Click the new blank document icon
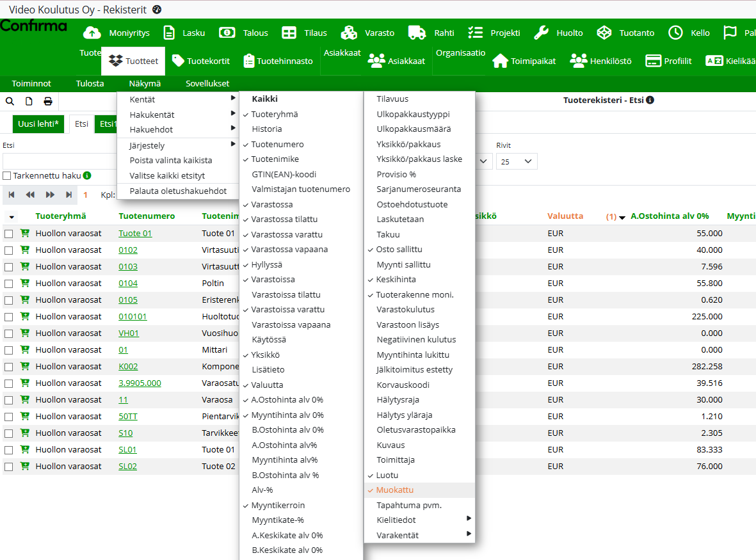The image size is (756, 560). (x=29, y=101)
